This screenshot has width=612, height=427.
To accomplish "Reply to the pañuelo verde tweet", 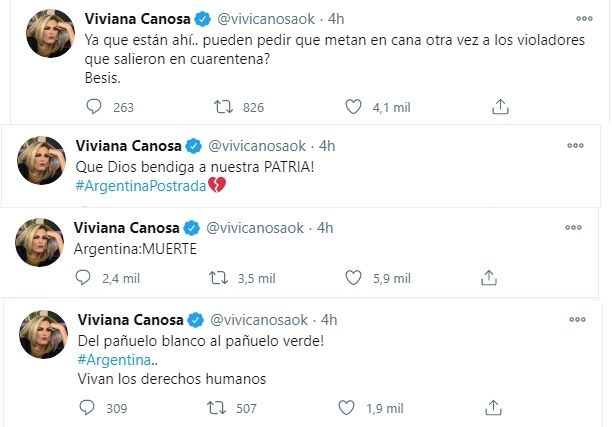I will (86, 407).
